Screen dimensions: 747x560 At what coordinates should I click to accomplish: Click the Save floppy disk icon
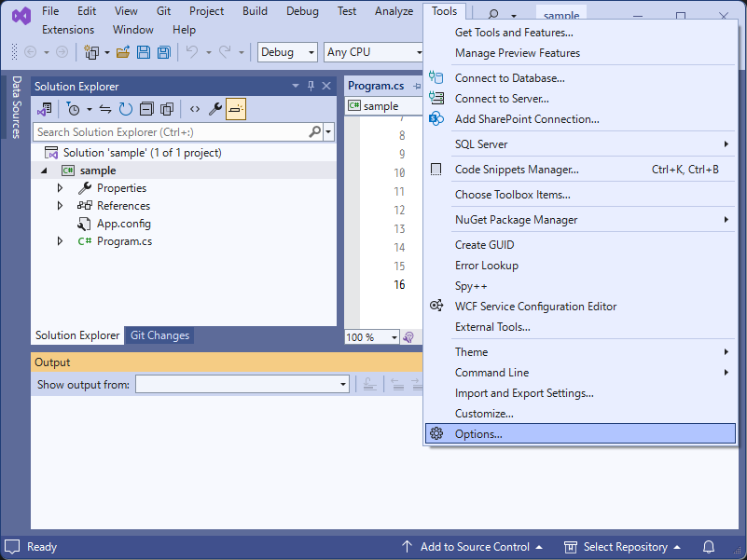[144, 52]
